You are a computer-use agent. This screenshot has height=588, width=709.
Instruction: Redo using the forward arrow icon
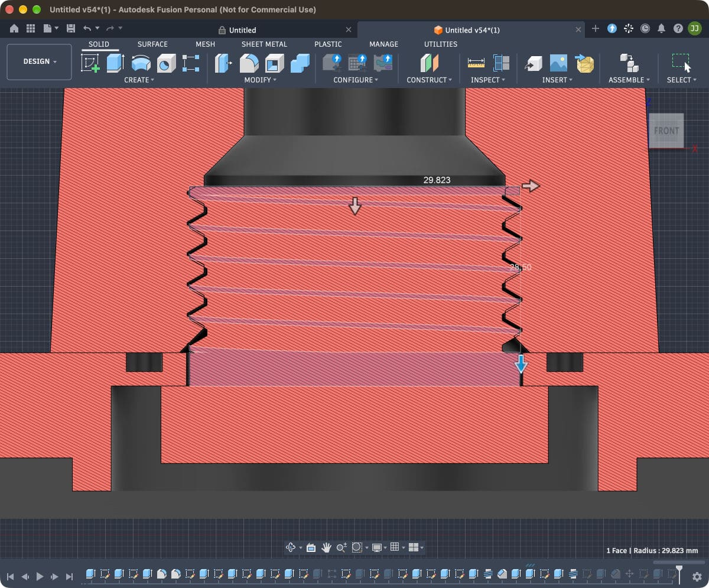coord(110,28)
